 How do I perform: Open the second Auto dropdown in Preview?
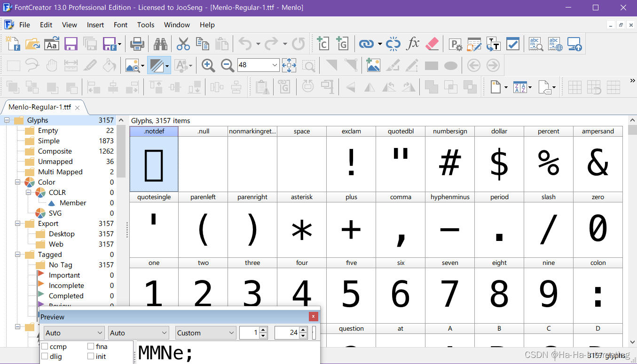coord(138,333)
